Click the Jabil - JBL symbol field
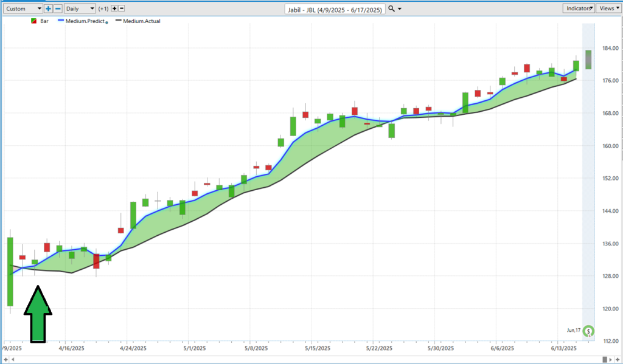 pos(335,9)
